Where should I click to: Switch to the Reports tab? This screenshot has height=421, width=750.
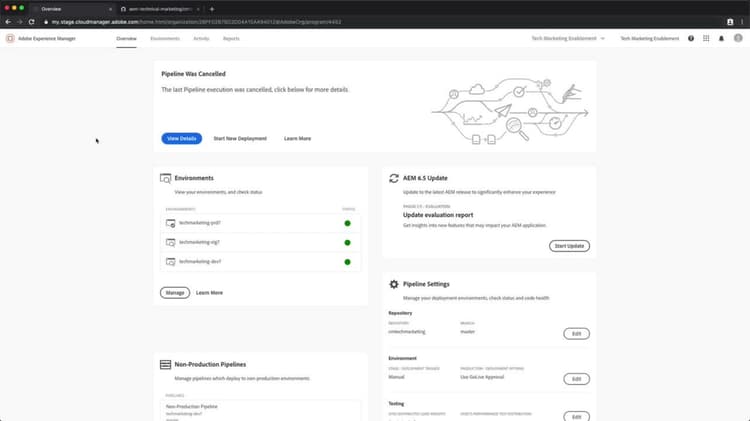click(231, 38)
